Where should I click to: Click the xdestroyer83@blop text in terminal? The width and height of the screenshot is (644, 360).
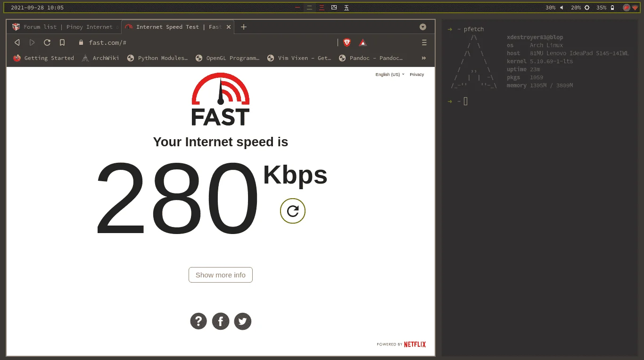[535, 37]
